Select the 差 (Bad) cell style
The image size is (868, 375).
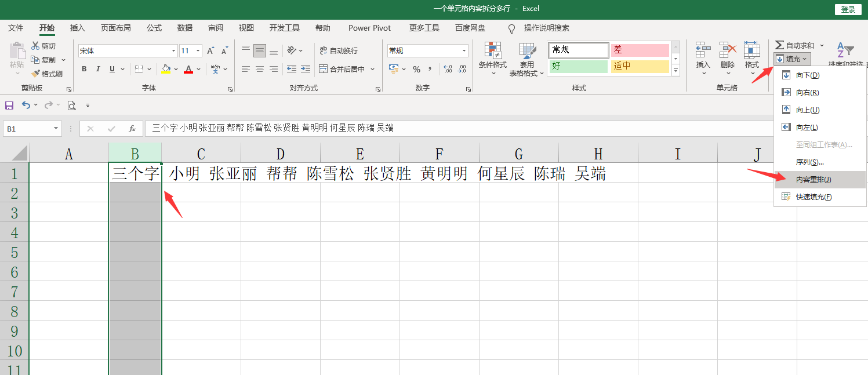(x=640, y=50)
